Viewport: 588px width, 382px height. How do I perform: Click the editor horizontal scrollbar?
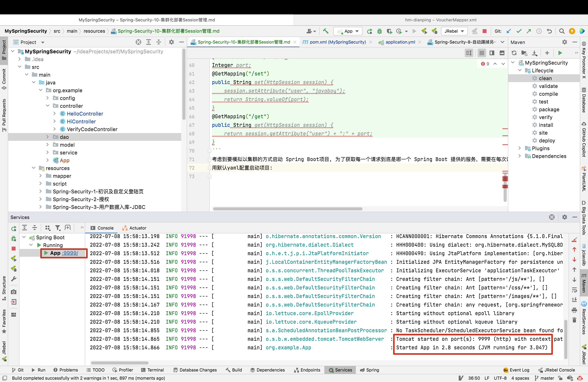pos(288,209)
